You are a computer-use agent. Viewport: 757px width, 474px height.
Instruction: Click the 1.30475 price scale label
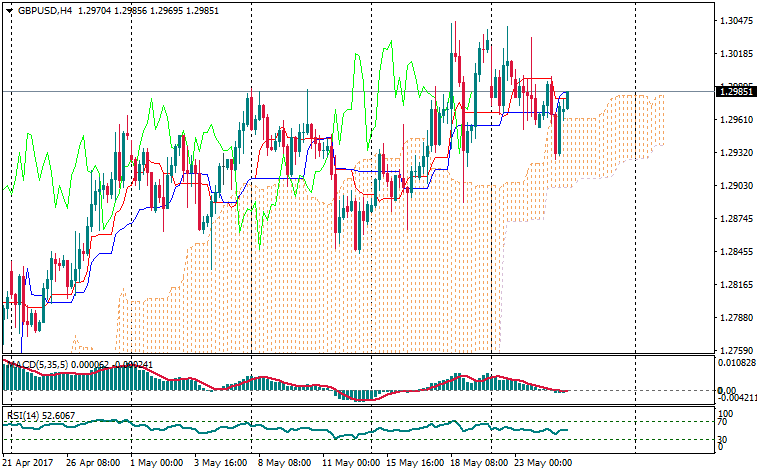pyautogui.click(x=736, y=20)
